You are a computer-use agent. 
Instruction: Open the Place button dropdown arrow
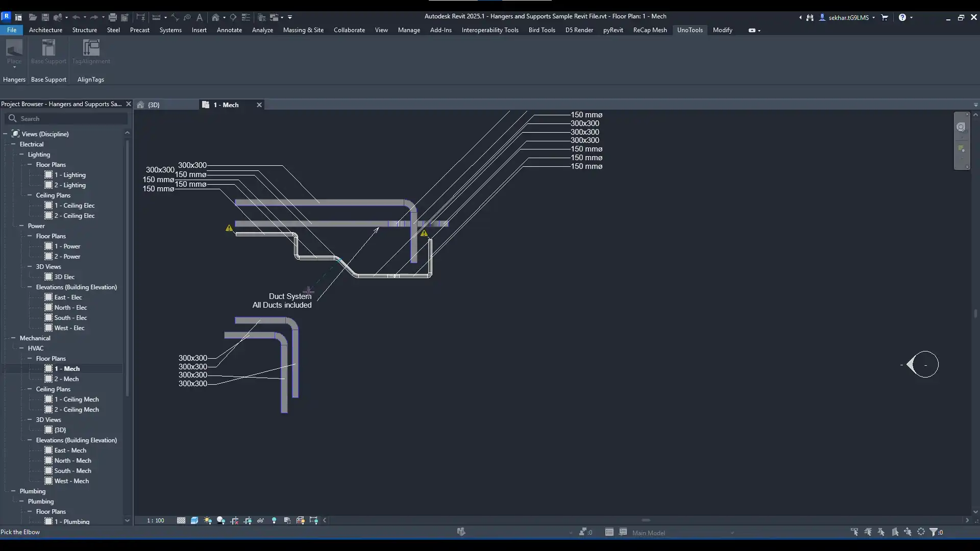pyautogui.click(x=14, y=67)
